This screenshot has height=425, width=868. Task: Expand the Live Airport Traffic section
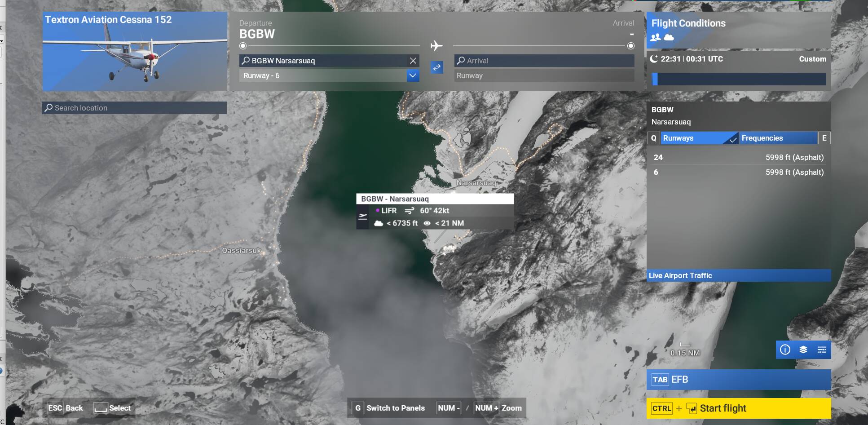738,275
